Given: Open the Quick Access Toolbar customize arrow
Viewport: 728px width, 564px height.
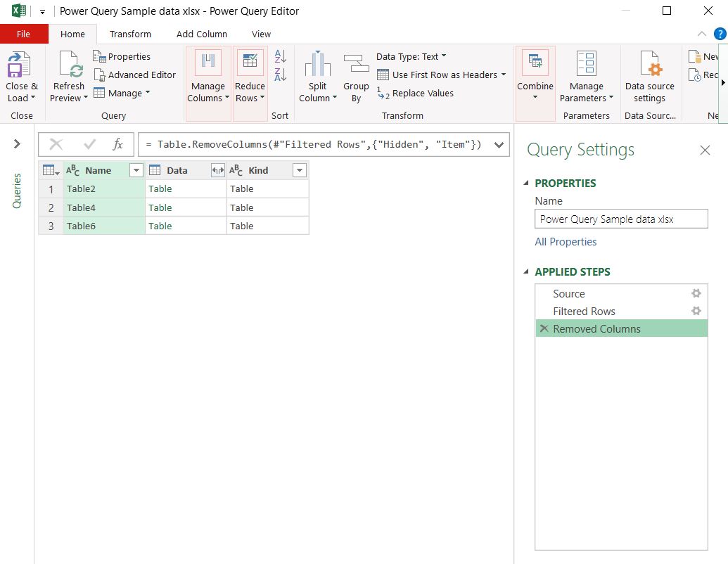Looking at the screenshot, I should (42, 12).
